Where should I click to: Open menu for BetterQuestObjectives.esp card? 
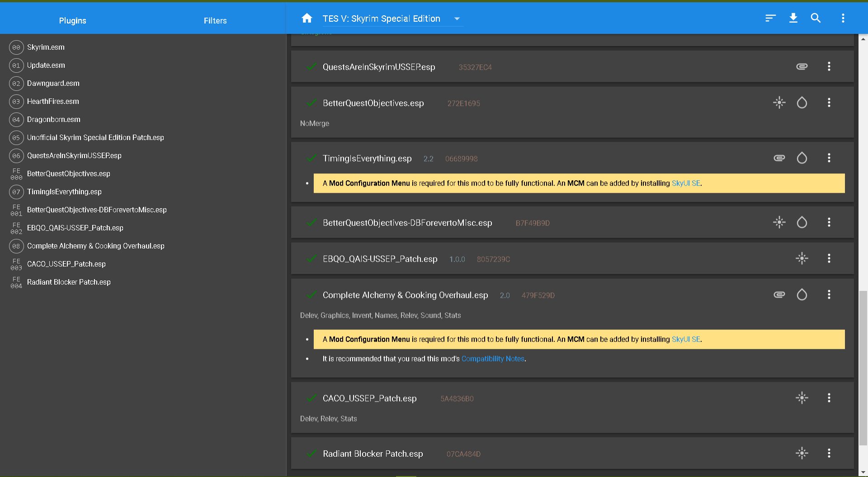coord(829,103)
